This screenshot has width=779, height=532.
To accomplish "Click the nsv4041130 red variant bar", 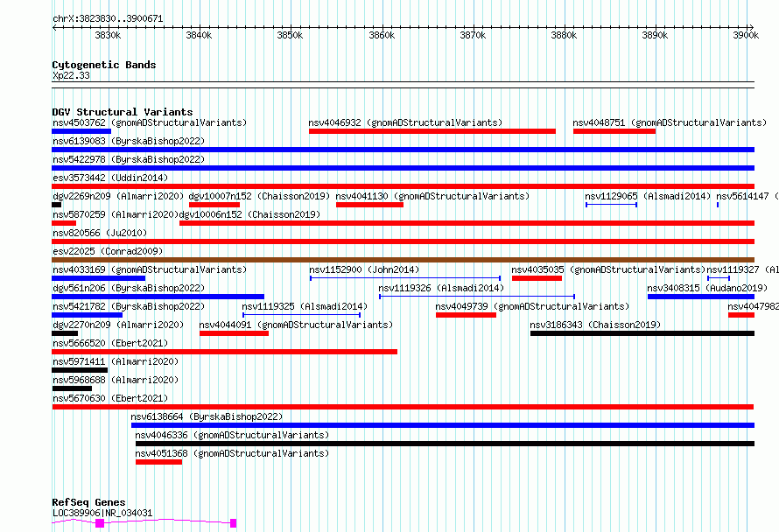I will pos(369,205).
